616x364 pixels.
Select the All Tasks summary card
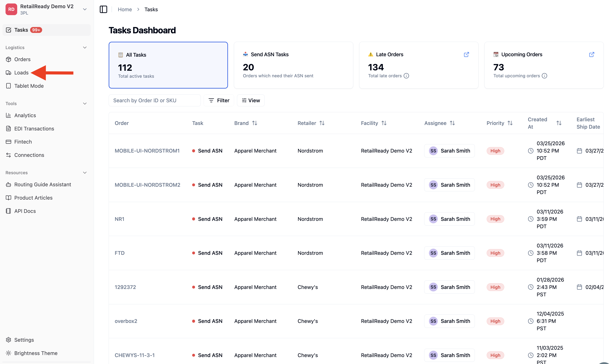pos(168,65)
